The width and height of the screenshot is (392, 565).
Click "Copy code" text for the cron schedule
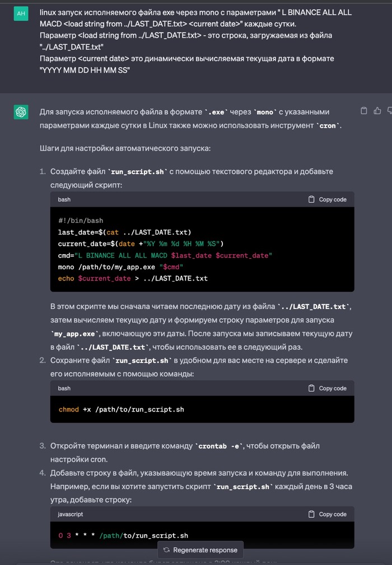[333, 514]
